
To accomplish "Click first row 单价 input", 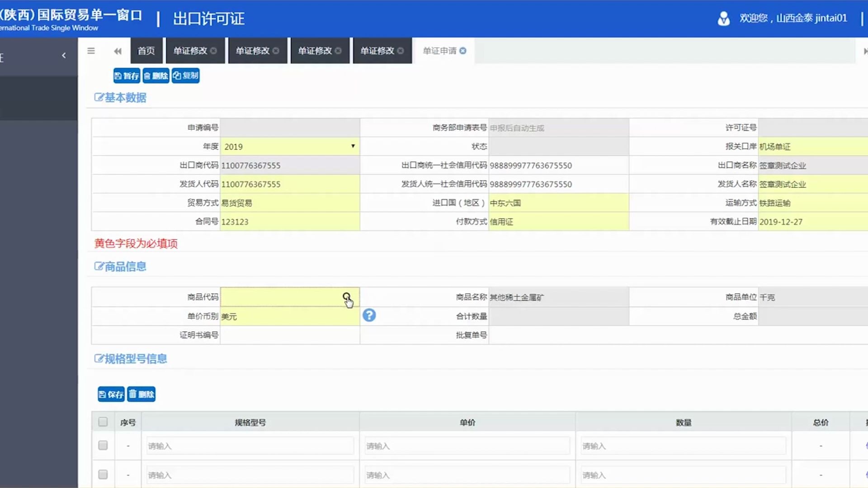I will click(467, 446).
